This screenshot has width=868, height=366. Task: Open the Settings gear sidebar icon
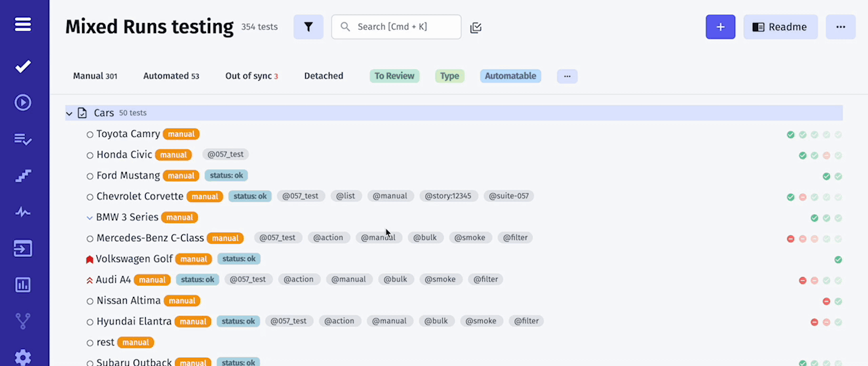coord(23,357)
